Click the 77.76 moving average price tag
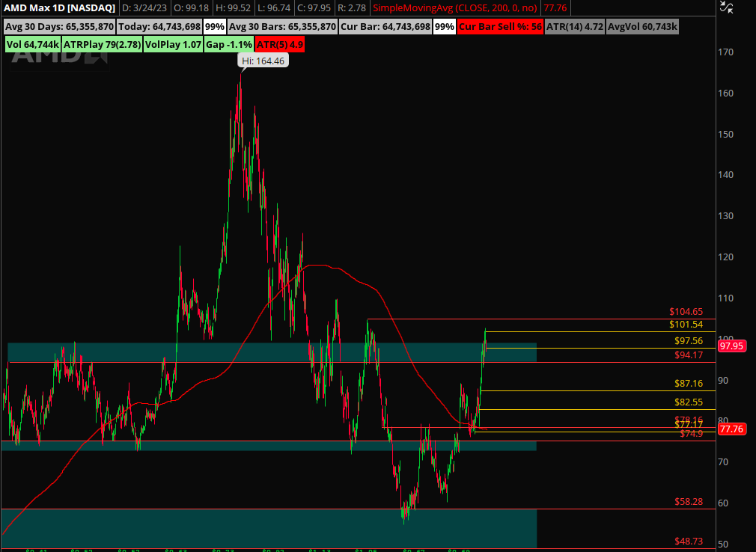The height and width of the screenshot is (552, 756). pyautogui.click(x=731, y=429)
